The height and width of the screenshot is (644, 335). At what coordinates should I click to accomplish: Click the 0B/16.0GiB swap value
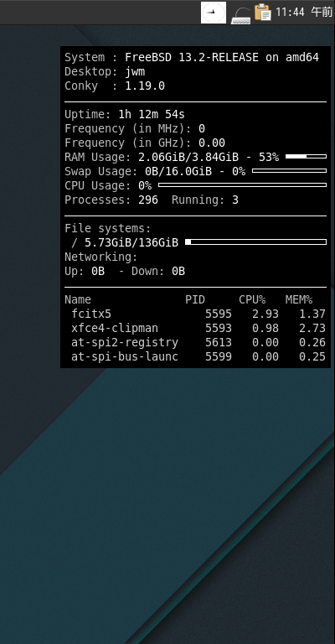[x=178, y=171]
